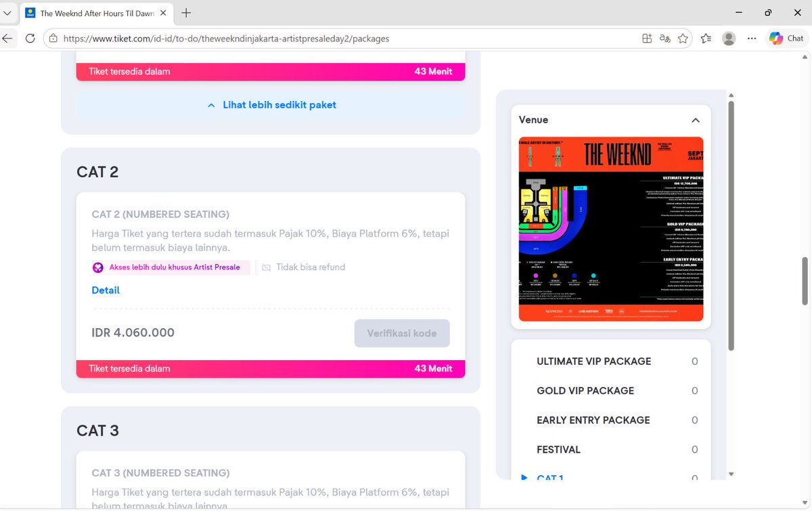Open the CAT 2 Detail link
812x511 pixels.
(106, 290)
